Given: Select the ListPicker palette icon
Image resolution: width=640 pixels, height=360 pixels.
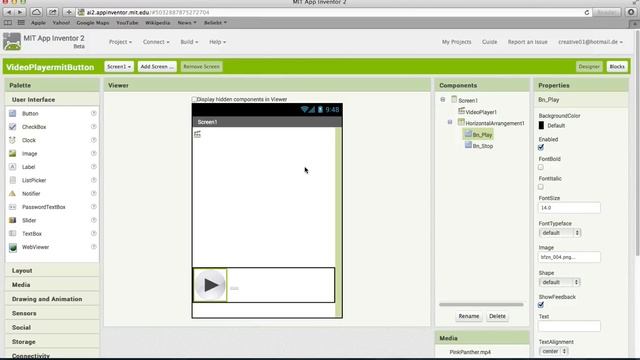Looking at the screenshot, I should [x=13, y=180].
